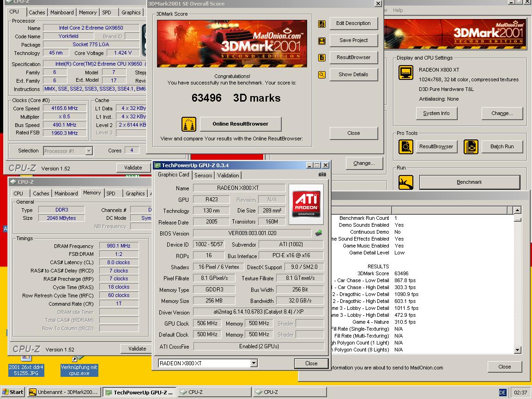Click the Core Speed 4165.6 MHz value
Screen dimensions: 532x399
(x=65, y=108)
